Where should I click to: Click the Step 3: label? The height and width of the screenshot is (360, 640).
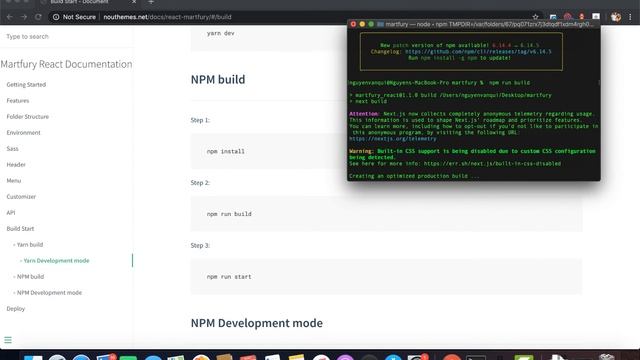(200, 245)
